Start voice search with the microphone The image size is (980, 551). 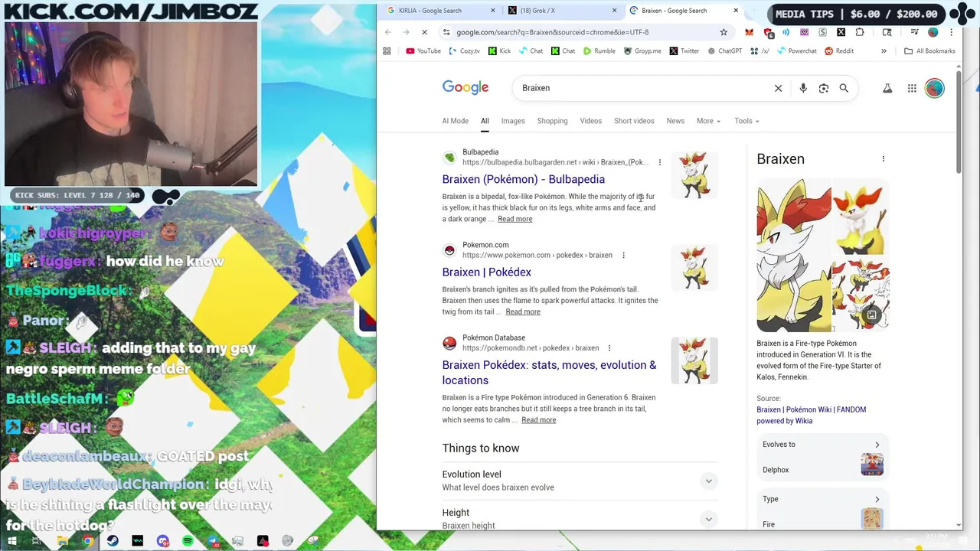click(803, 88)
